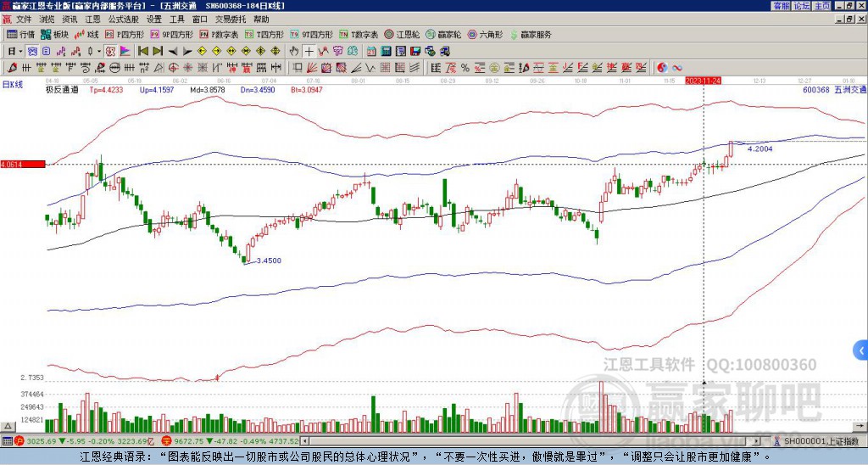868x465 pixels.
Task: Click the 论坛 forum button
Action: pos(801,6)
